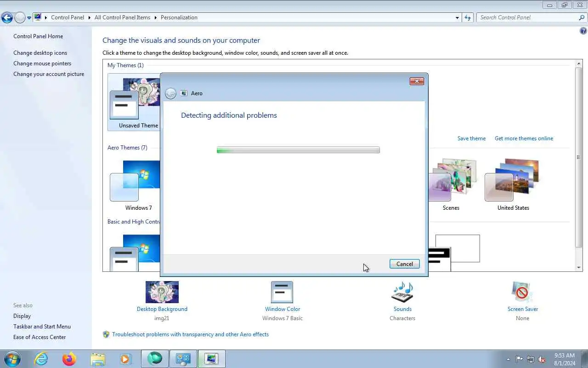588x368 pixels.
Task: Click the muted volume tray icon
Action: coord(542,359)
